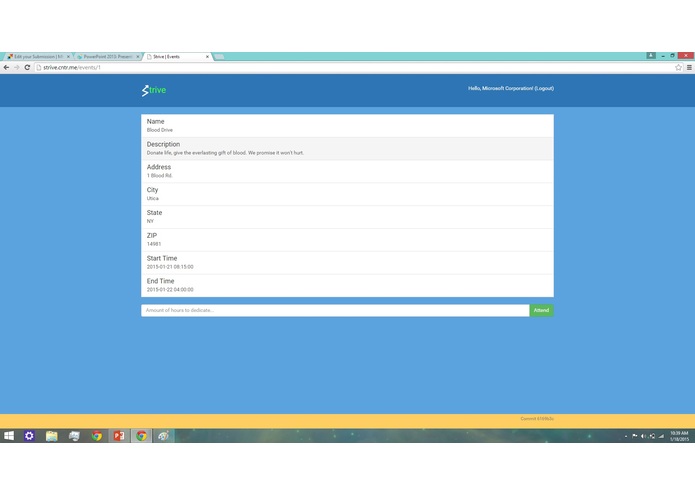Click the "Utica" city value
695x494 pixels.
pos(152,198)
